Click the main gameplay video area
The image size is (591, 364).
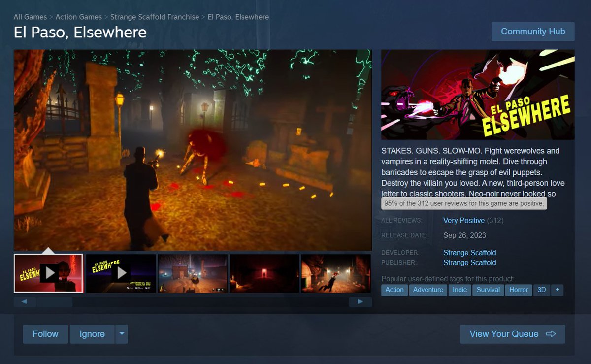(x=193, y=150)
